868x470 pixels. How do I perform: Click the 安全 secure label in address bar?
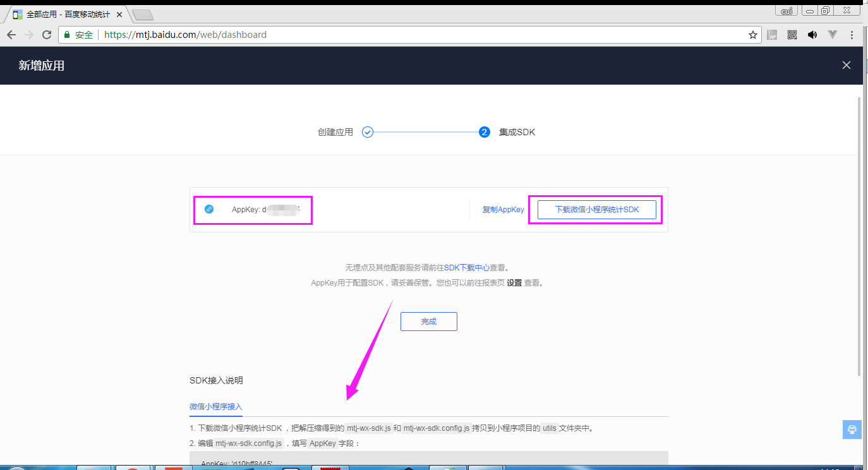pyautogui.click(x=84, y=35)
